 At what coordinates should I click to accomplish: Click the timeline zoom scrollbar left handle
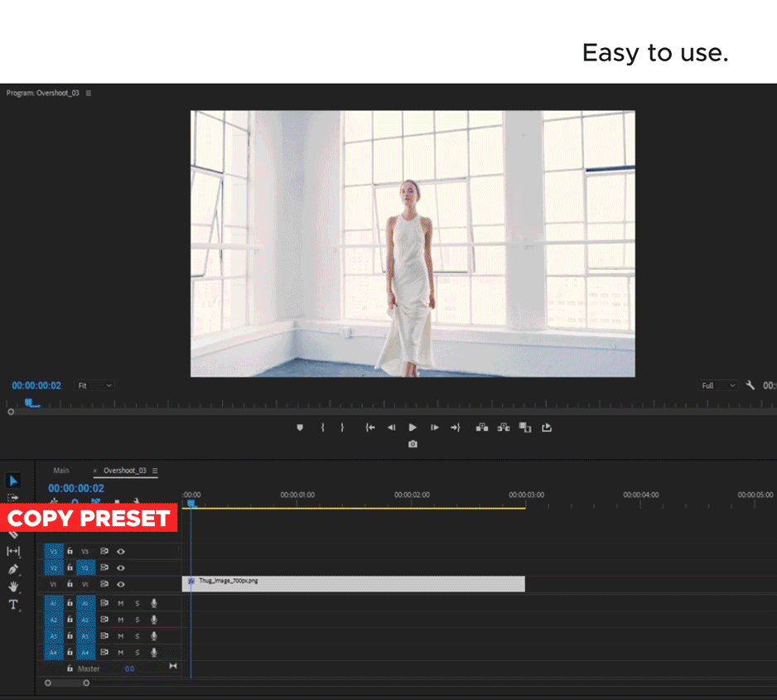coord(47,683)
